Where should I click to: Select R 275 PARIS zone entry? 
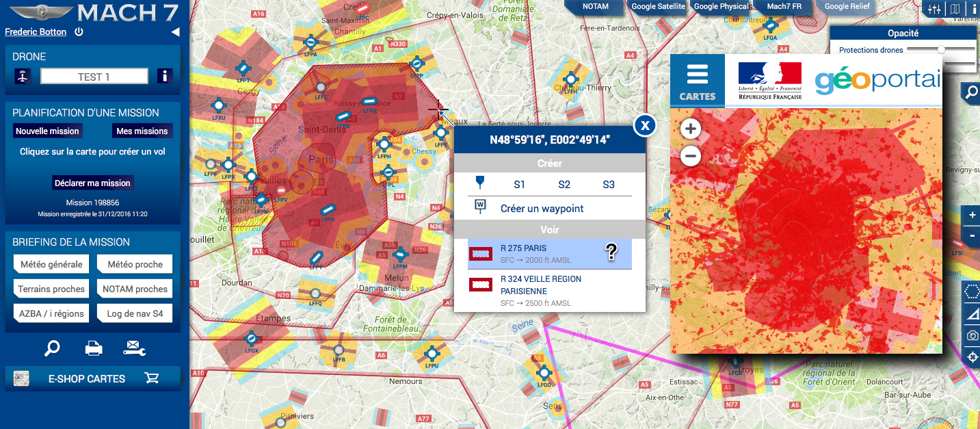[x=550, y=254]
